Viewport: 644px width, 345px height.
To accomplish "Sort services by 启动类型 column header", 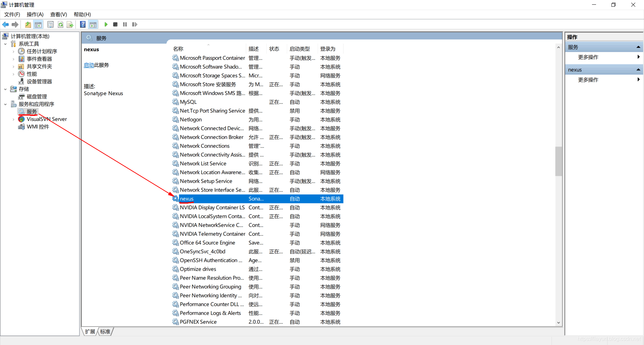I will click(302, 49).
